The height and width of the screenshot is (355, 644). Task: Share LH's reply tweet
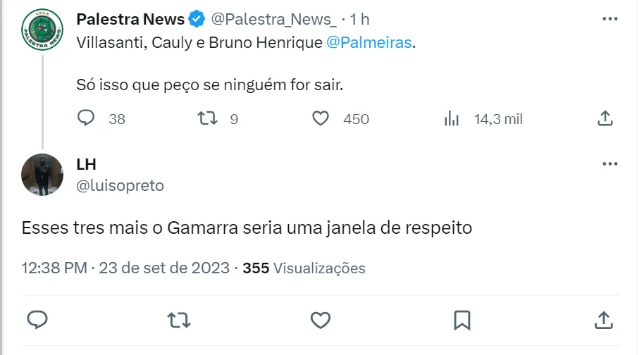tap(604, 320)
